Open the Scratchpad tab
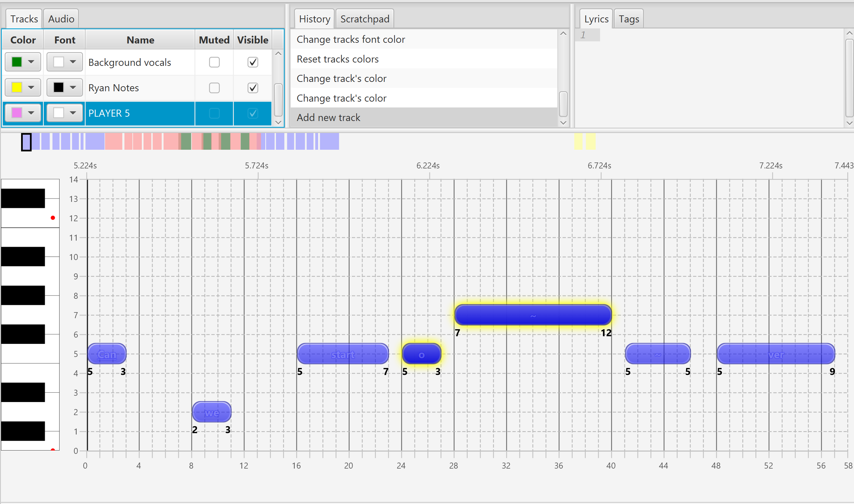Viewport: 854px width, 504px height. 365,19
